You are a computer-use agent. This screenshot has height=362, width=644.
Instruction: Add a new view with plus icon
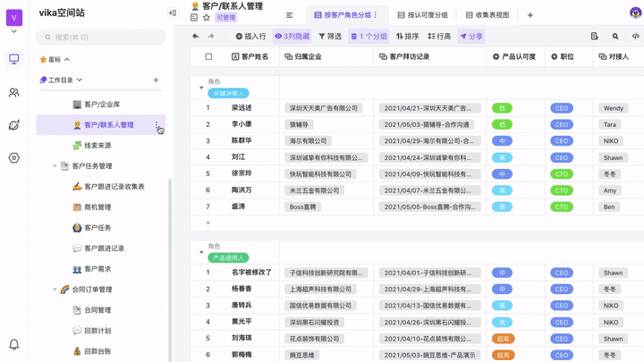(x=530, y=15)
